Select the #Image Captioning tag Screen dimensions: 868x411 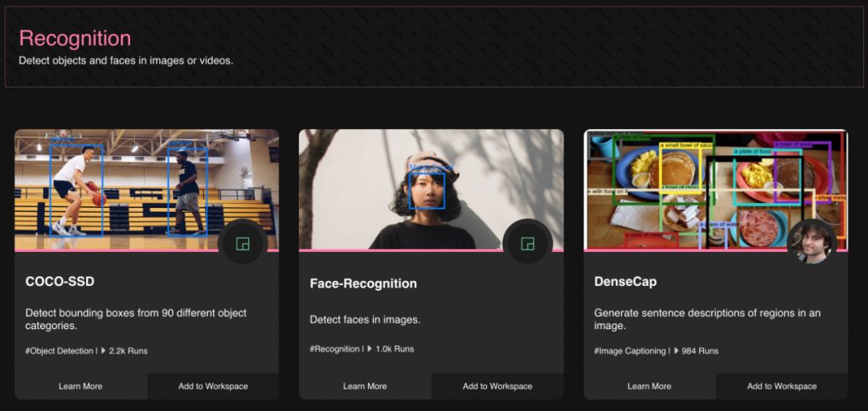(630, 351)
